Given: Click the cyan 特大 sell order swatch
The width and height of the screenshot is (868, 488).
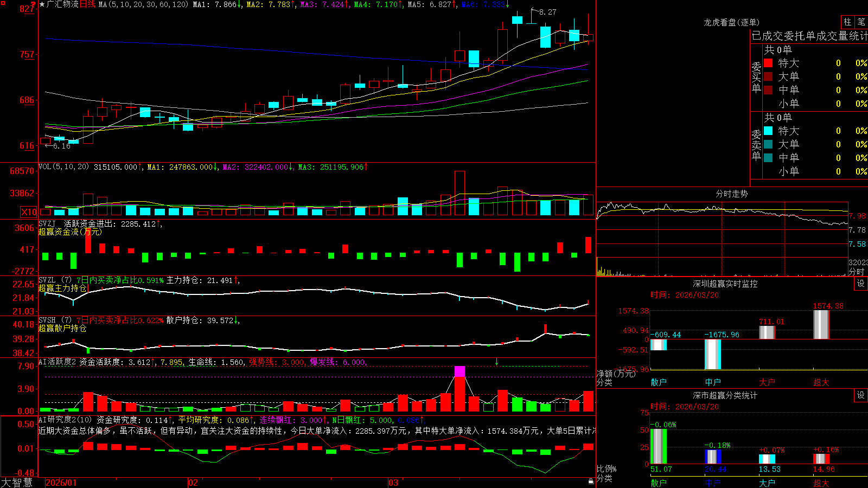Looking at the screenshot, I should click(768, 131).
